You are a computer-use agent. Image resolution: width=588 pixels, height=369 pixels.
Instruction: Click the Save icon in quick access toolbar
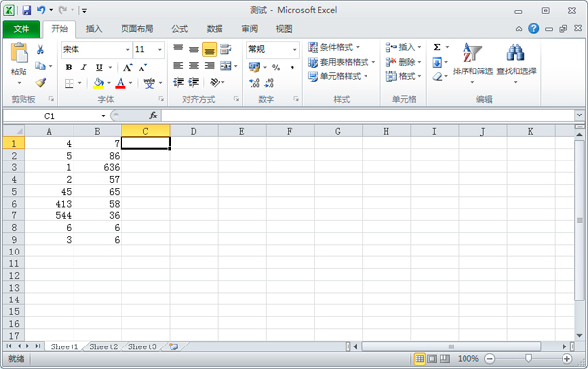pyautogui.click(x=26, y=10)
